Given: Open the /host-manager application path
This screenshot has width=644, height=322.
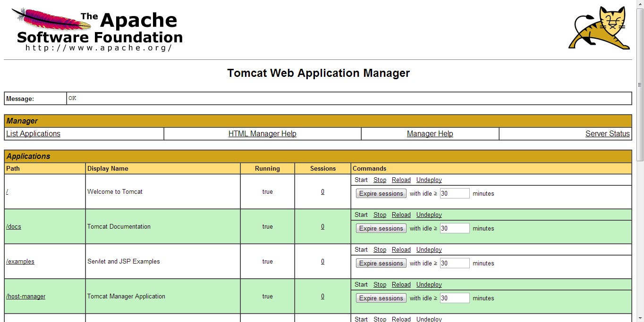Looking at the screenshot, I should [x=26, y=297].
